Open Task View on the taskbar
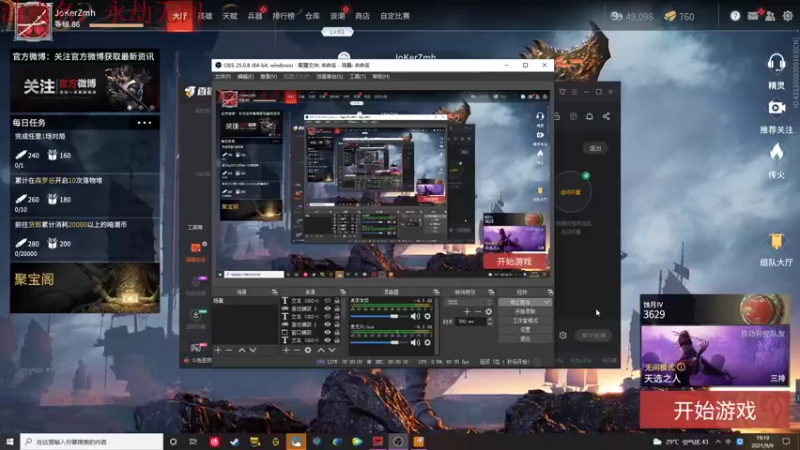 coord(193,441)
